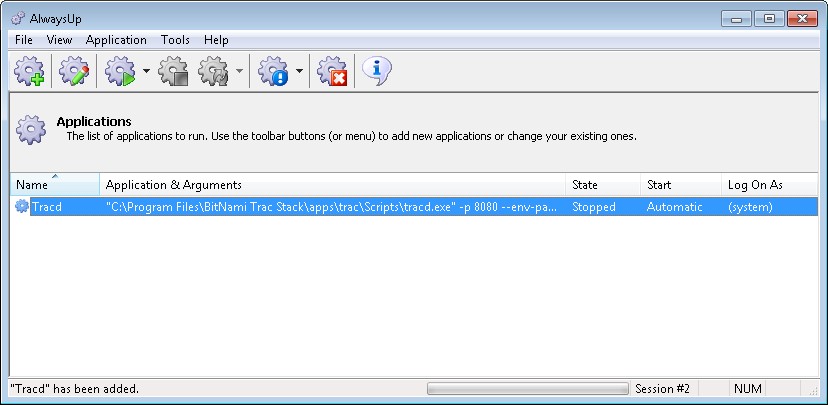Screen dimensions: 828x405
Task: Click the window resize grip corner
Action: click(x=813, y=390)
